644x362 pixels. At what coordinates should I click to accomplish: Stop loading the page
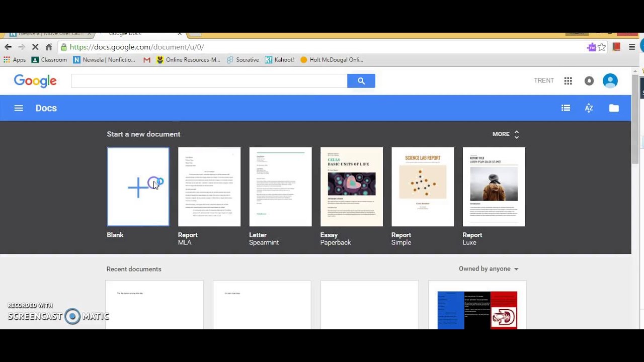tap(35, 47)
